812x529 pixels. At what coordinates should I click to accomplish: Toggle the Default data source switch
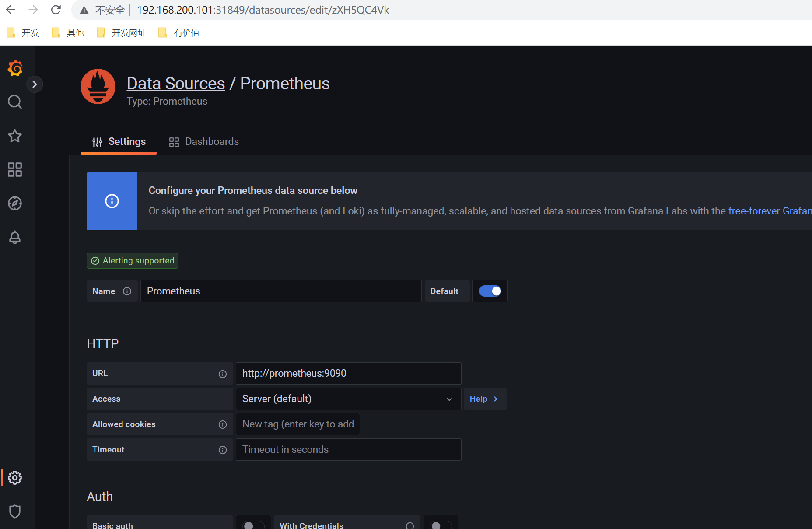pos(490,291)
